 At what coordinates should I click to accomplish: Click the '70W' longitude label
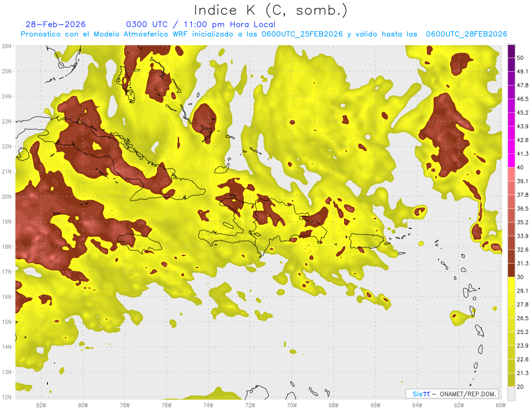292,405
